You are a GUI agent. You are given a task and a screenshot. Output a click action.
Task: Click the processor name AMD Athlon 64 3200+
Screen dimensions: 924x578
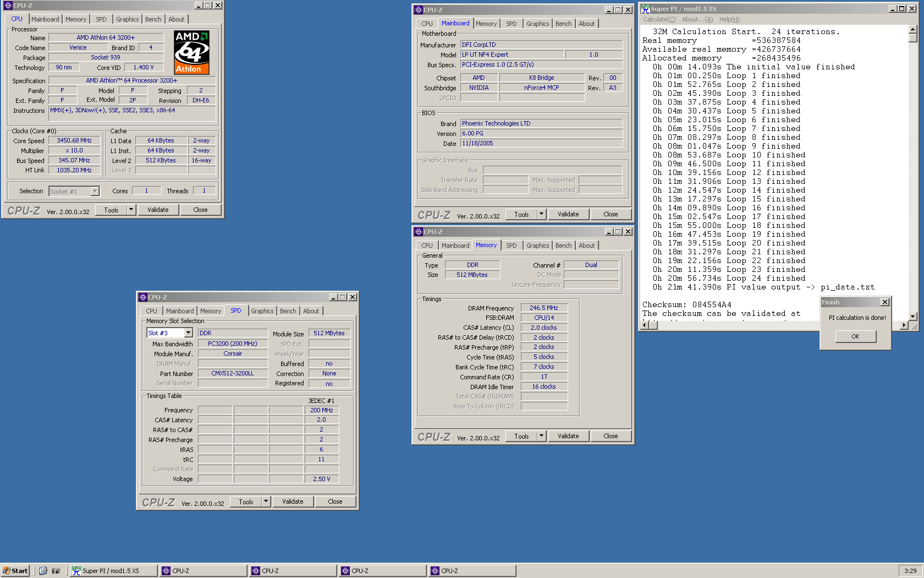106,37
